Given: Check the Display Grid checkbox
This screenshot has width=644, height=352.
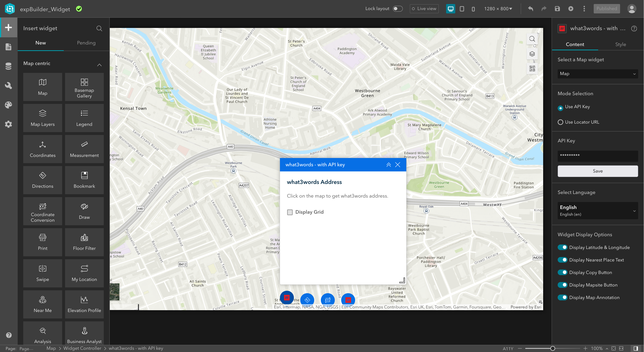Looking at the screenshot, I should [x=290, y=212].
